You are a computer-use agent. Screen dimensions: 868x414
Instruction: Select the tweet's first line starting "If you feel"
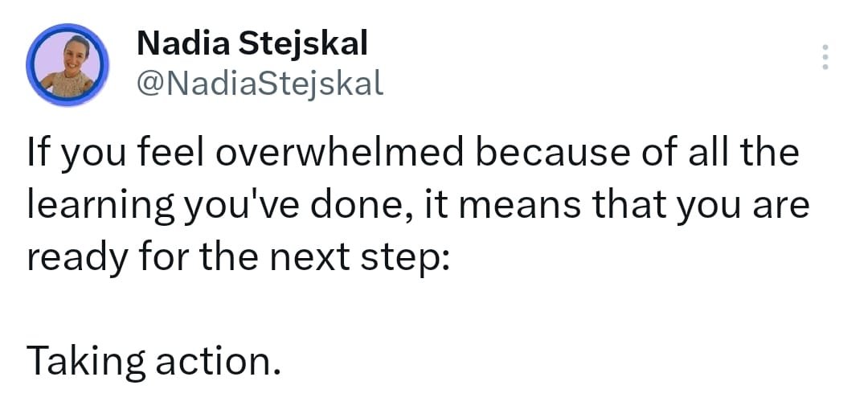[413, 154]
